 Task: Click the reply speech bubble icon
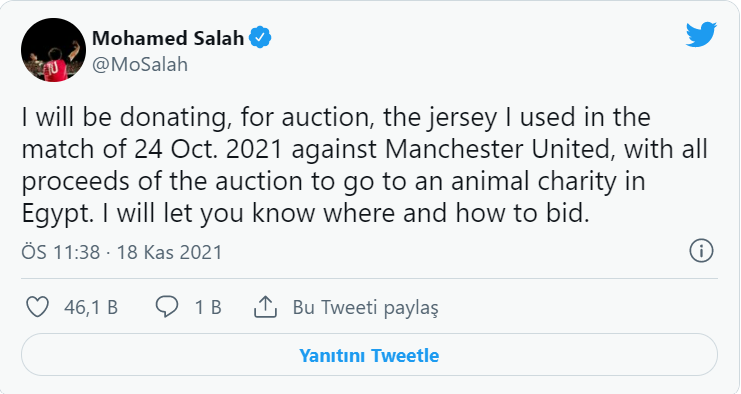pyautogui.click(x=167, y=307)
